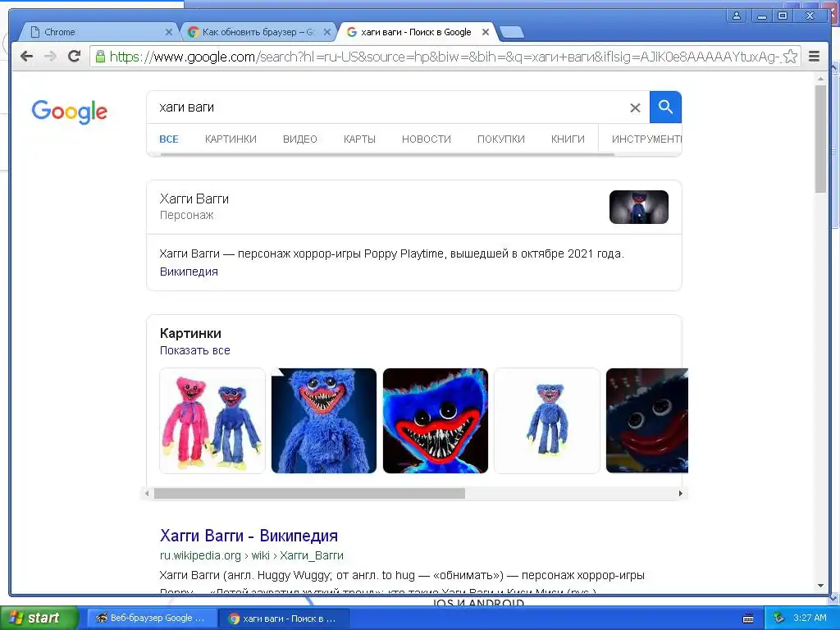Click the 'Хагги Вагги' Персонаж card title
Image resolution: width=840 pixels, height=630 pixels.
(x=194, y=199)
